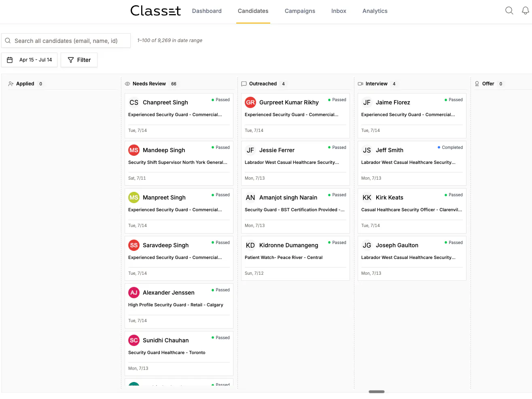This screenshot has width=532, height=399.
Task: Click Sunidhi Chauhan's SC avatar
Action: pos(134,340)
